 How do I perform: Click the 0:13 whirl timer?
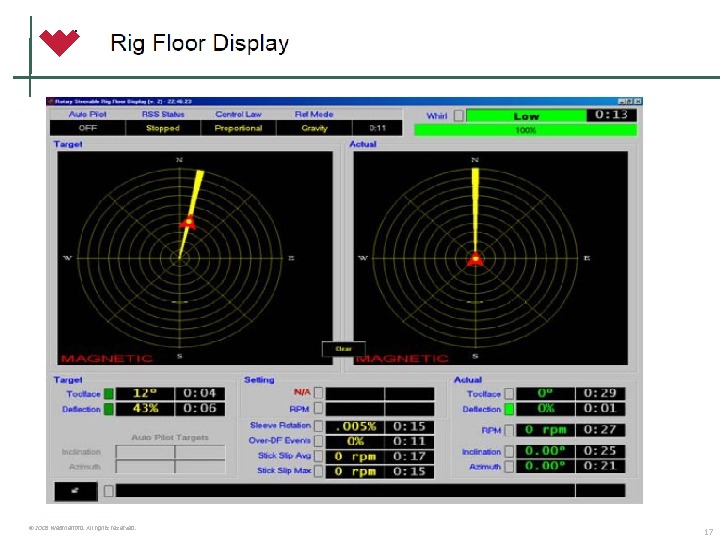pyautogui.click(x=612, y=115)
